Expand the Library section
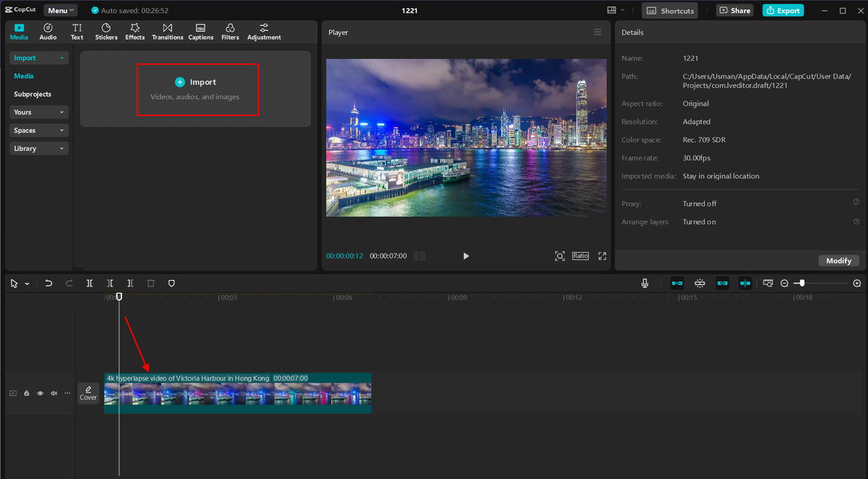This screenshot has width=868, height=479. (x=39, y=148)
